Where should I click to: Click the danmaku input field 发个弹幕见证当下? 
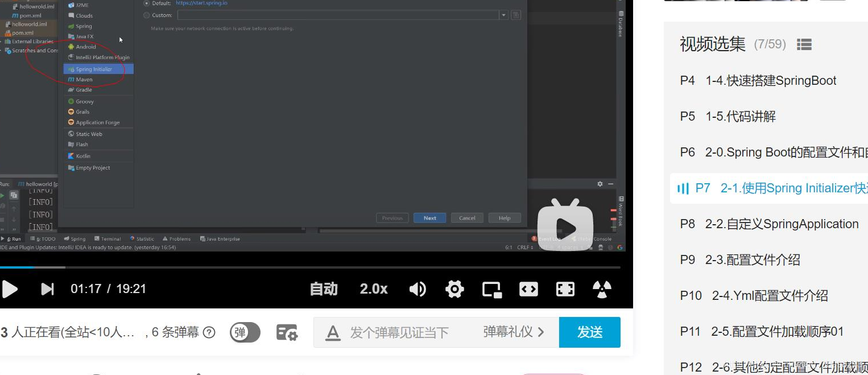[398, 332]
